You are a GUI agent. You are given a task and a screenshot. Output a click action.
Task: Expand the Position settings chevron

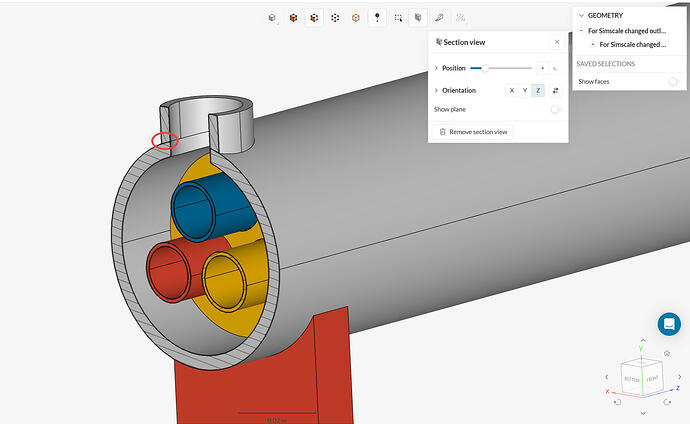pos(436,68)
